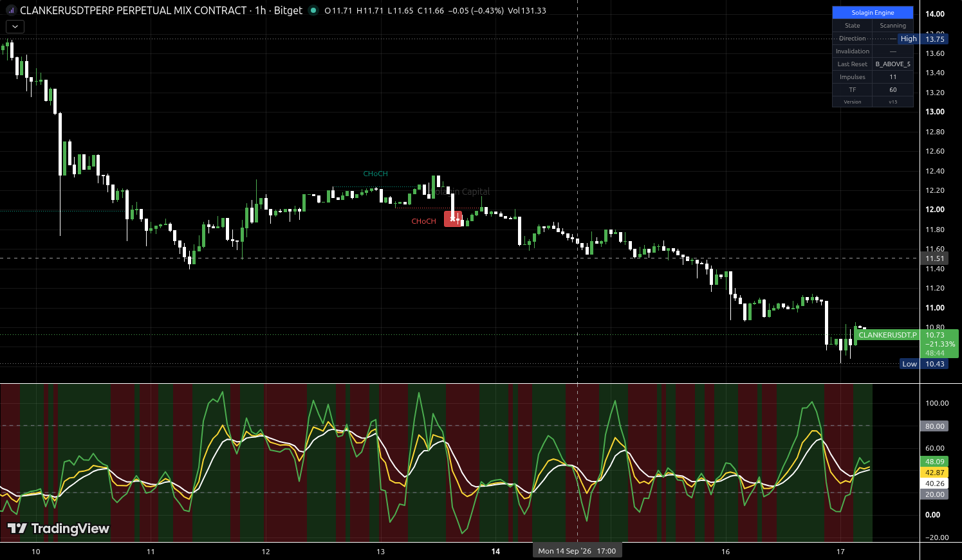This screenshot has height=560, width=962.
Task: Click the Bitget exchange name
Action: (x=288, y=11)
